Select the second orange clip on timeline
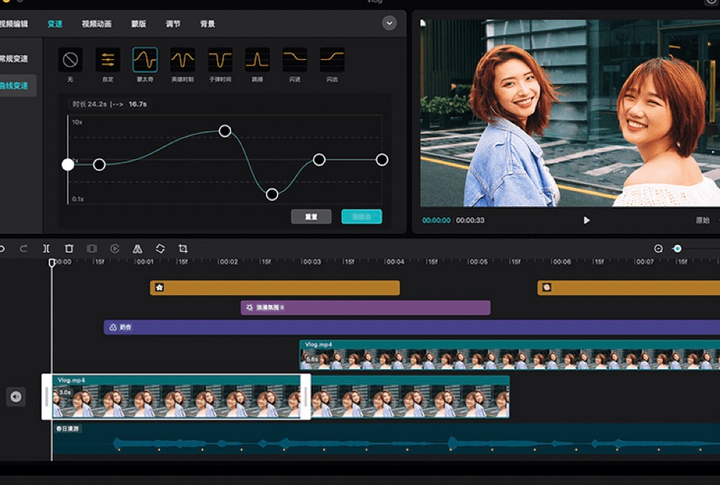The width and height of the screenshot is (720, 485). point(629,288)
